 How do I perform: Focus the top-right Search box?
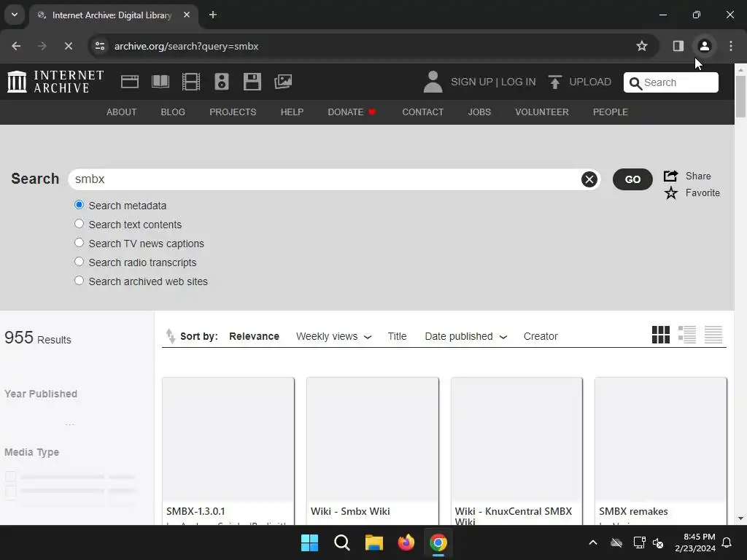(x=671, y=82)
